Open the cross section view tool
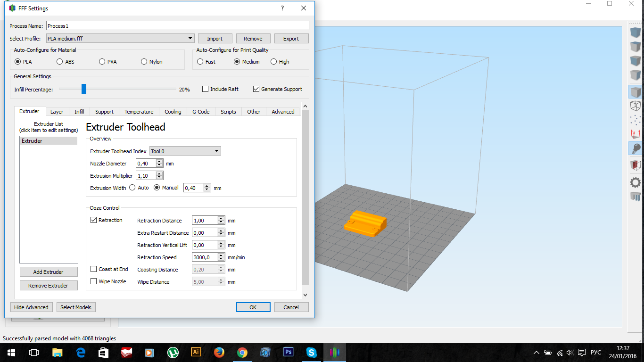Screen dimensions: 644x362 coord(636,165)
